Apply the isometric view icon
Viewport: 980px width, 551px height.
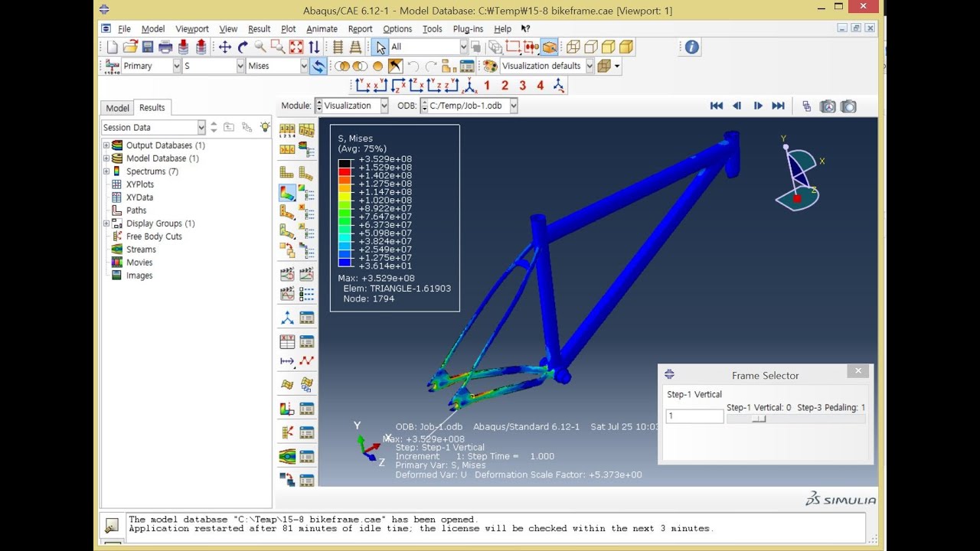[x=469, y=86]
